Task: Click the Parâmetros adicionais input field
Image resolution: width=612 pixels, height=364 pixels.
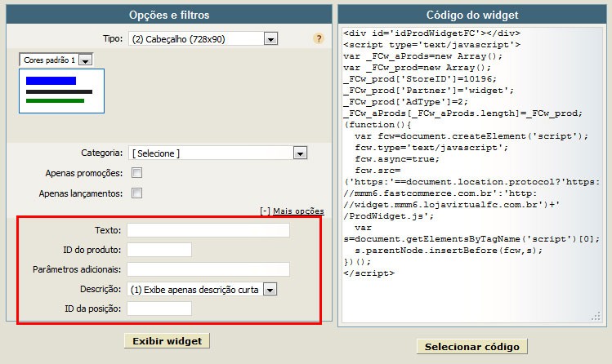Action: (208, 269)
